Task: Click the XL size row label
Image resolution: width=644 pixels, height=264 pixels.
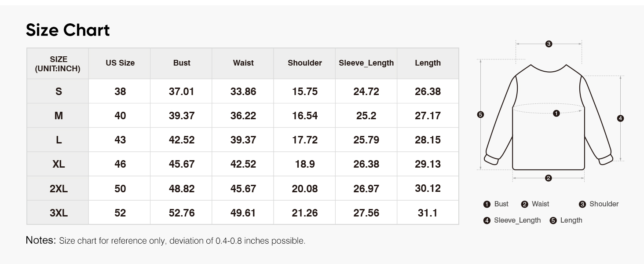Action: pos(59,164)
